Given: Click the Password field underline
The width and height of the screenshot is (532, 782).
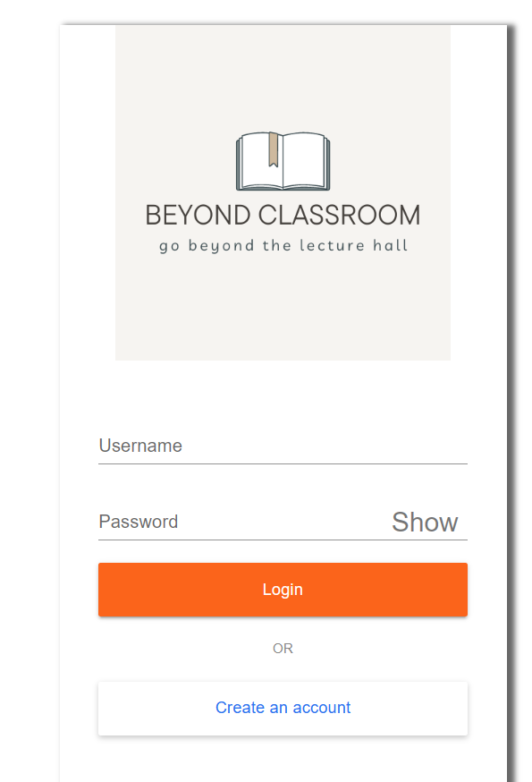Looking at the screenshot, I should tap(283, 539).
